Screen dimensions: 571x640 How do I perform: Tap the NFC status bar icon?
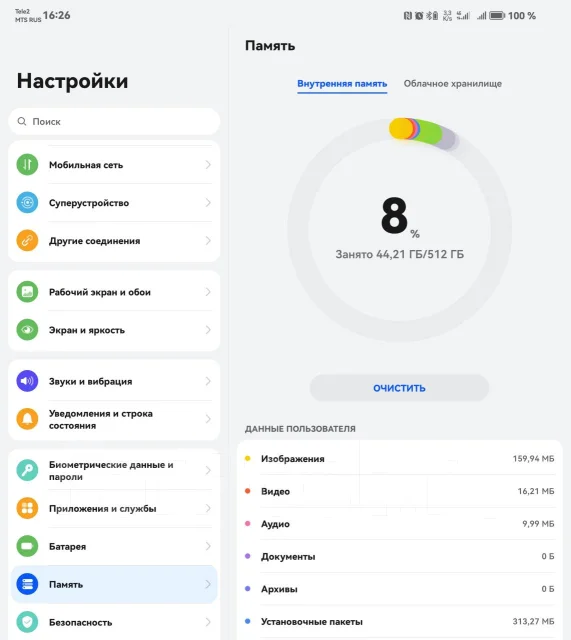tap(407, 16)
